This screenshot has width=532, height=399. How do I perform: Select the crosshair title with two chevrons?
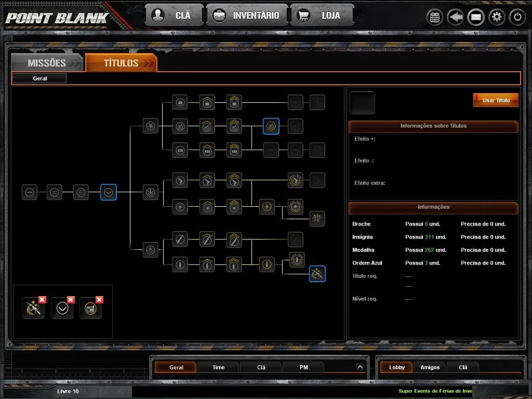click(234, 207)
